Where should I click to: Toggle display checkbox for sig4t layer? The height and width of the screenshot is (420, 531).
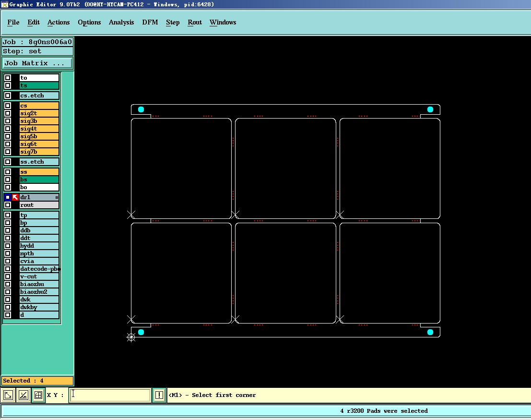coord(8,129)
